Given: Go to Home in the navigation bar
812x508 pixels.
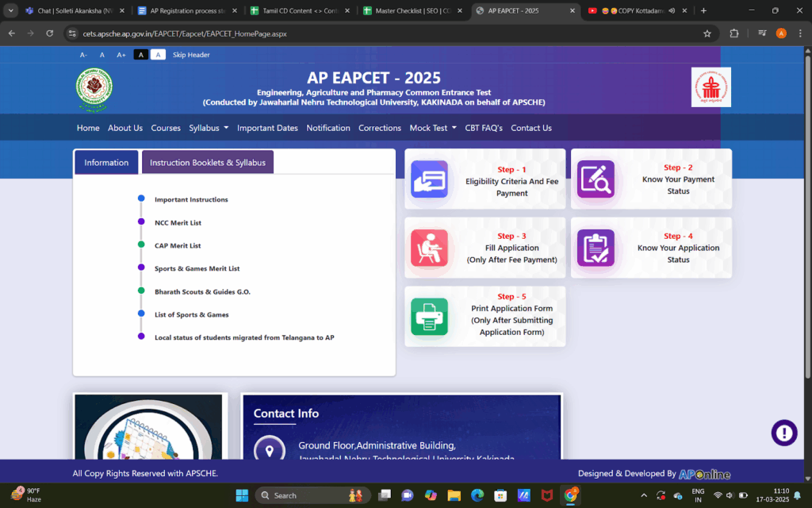Looking at the screenshot, I should tap(88, 128).
